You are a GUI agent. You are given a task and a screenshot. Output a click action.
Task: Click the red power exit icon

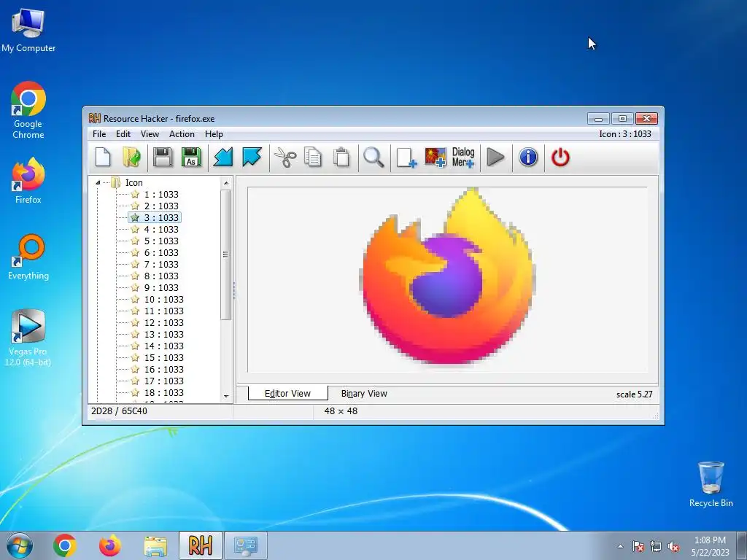click(560, 157)
